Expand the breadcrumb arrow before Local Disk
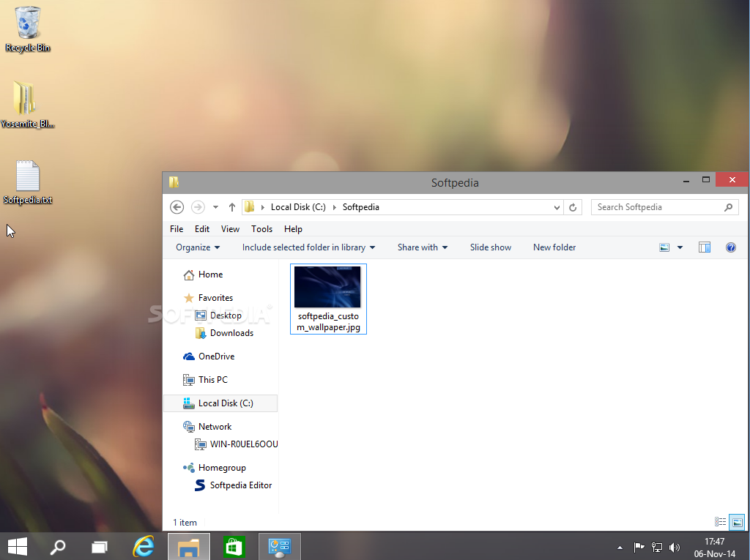This screenshot has width=750, height=560. point(263,207)
